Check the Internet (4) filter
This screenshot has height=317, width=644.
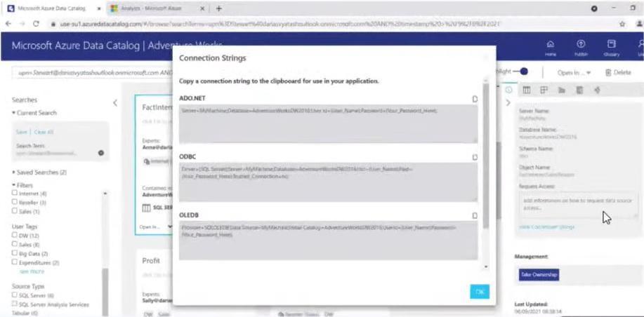coord(15,193)
